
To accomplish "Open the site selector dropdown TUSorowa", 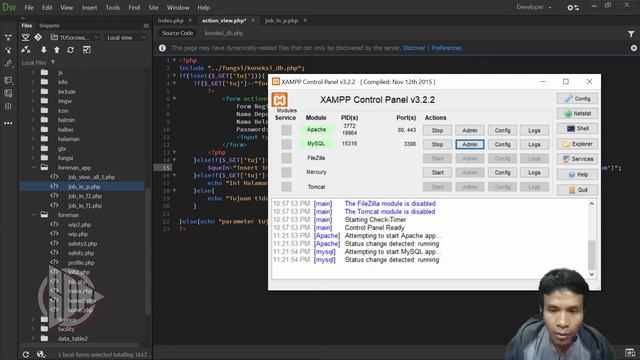I will click(75, 38).
